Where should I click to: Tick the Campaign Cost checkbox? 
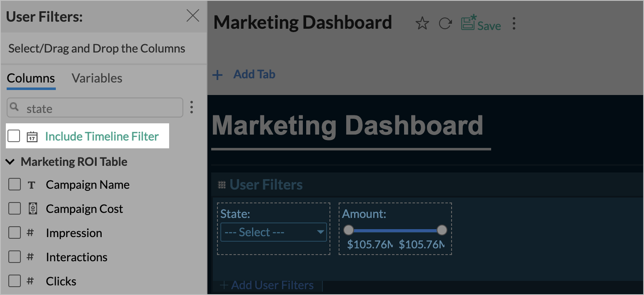coord(15,209)
